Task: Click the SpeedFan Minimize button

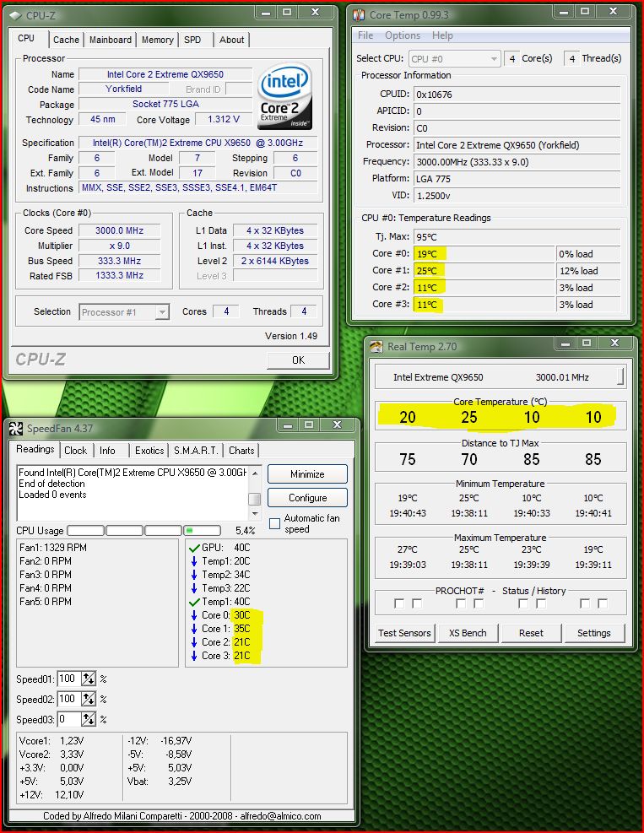Action: (x=307, y=473)
